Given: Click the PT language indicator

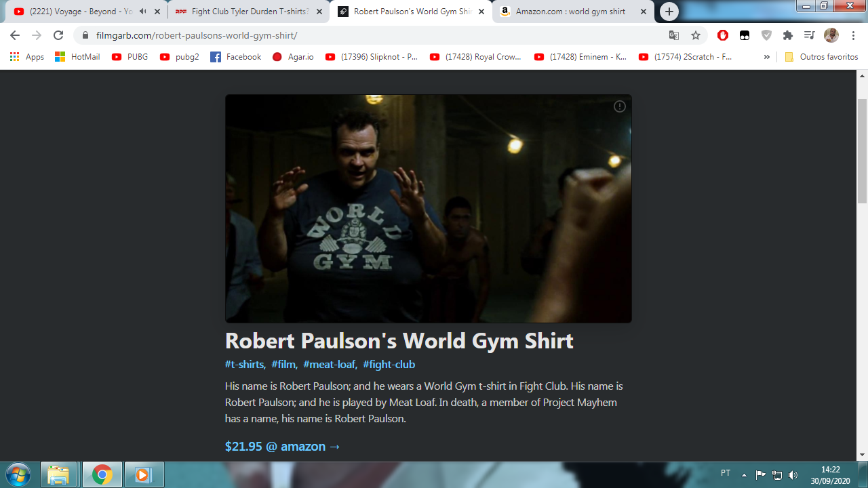Looking at the screenshot, I should [x=726, y=474].
